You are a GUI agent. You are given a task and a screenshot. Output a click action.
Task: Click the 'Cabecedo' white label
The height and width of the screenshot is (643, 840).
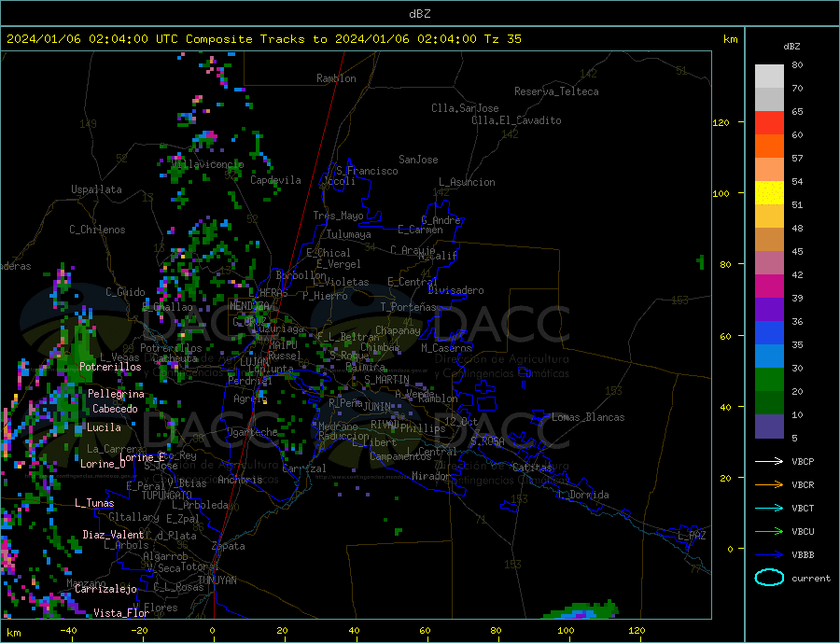pyautogui.click(x=115, y=409)
